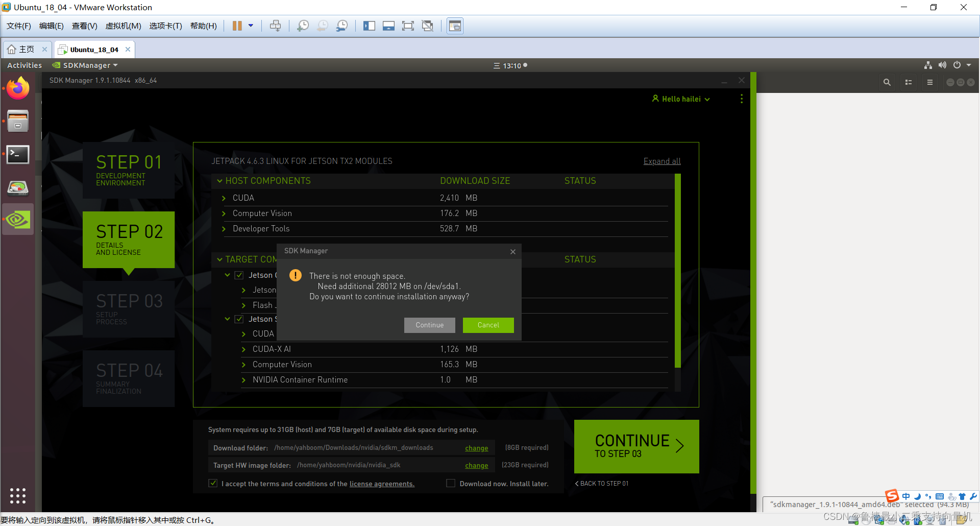The width and height of the screenshot is (980, 526).
Task: Toggle the Jetson OS checkbox
Action: click(239, 275)
